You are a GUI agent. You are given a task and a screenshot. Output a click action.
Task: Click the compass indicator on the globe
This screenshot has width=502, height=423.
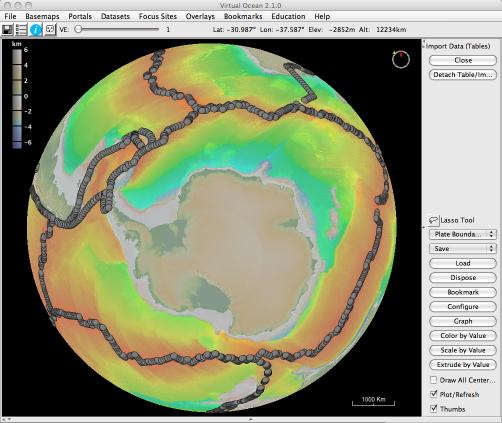tap(400, 60)
